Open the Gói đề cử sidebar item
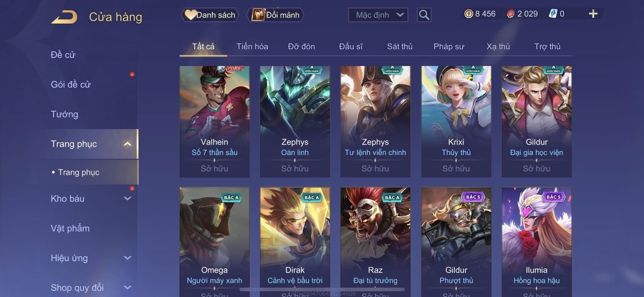Image resolution: width=644 pixels, height=297 pixels. (x=71, y=84)
